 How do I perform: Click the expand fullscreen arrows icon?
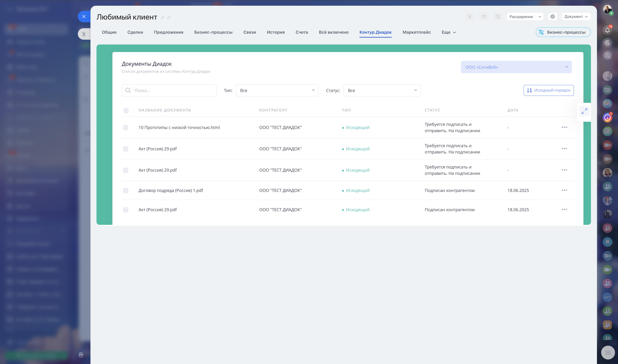pyautogui.click(x=584, y=111)
